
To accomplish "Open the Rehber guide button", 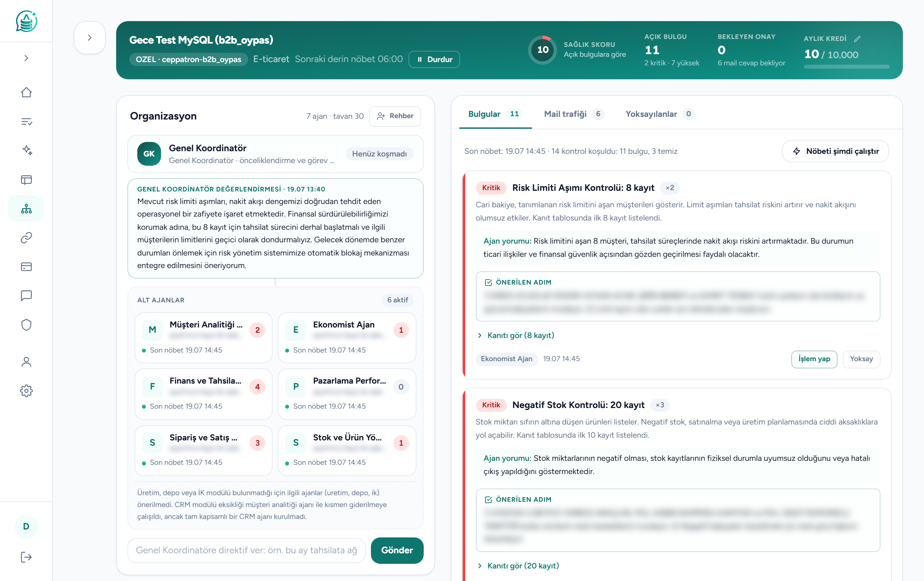I will point(395,116).
